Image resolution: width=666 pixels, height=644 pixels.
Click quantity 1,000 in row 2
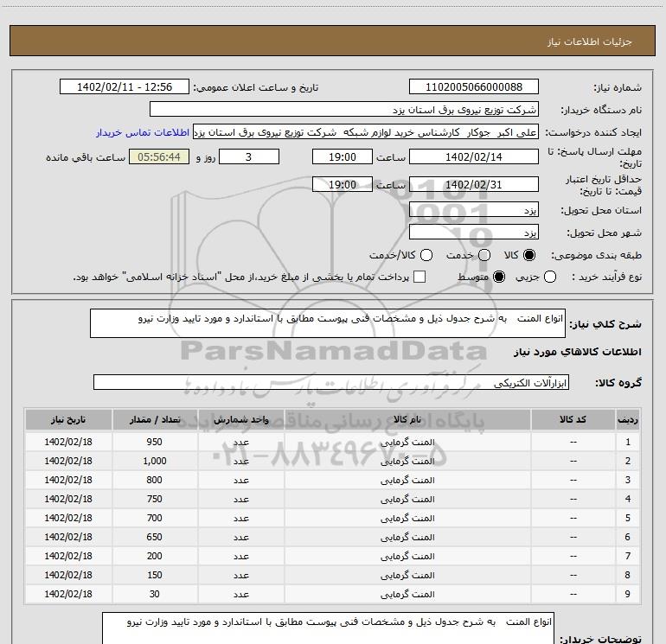point(155,461)
